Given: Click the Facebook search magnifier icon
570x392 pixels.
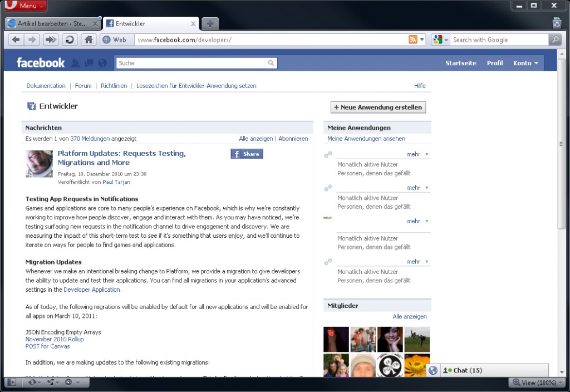Looking at the screenshot, I should [271, 63].
